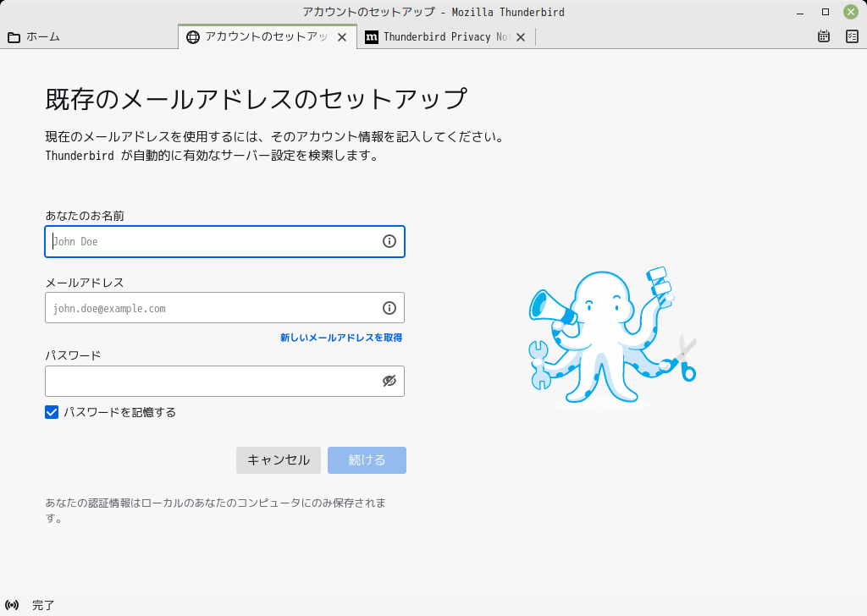Open the calendar tab icon
Image resolution: width=867 pixels, height=616 pixels.
pos(823,36)
